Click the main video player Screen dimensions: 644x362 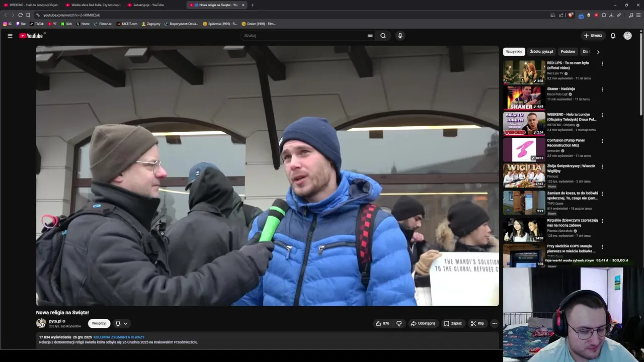pyautogui.click(x=268, y=176)
